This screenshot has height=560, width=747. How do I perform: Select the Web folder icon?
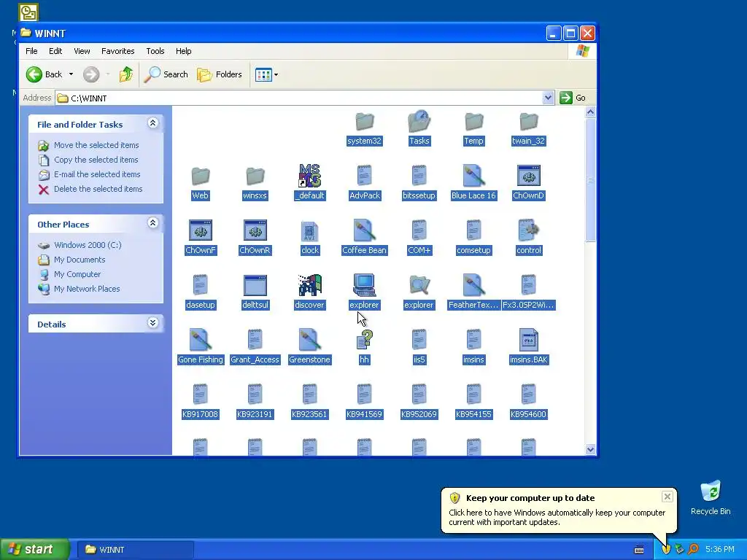click(200, 176)
